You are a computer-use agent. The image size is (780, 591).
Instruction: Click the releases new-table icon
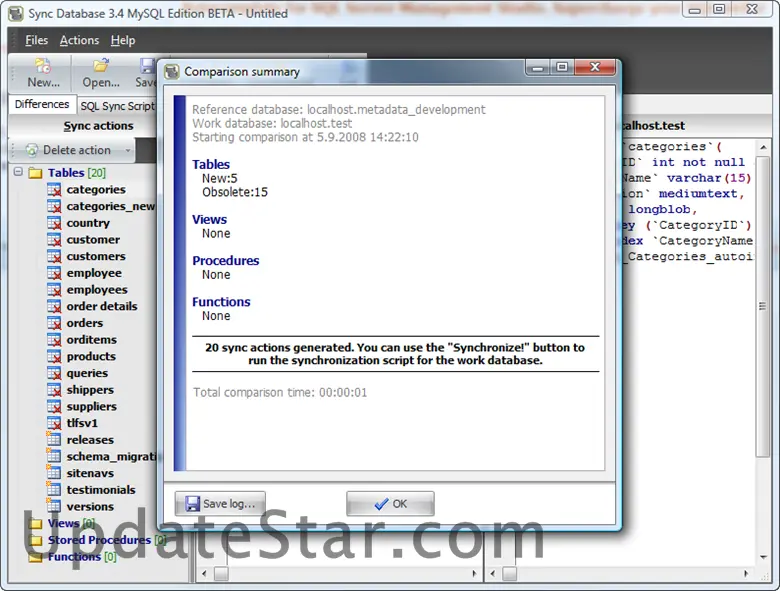tap(54, 439)
